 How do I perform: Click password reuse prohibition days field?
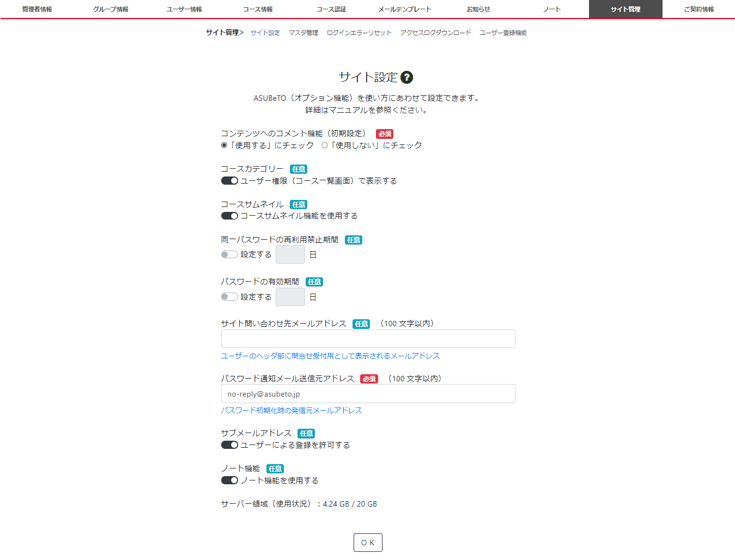(x=290, y=254)
